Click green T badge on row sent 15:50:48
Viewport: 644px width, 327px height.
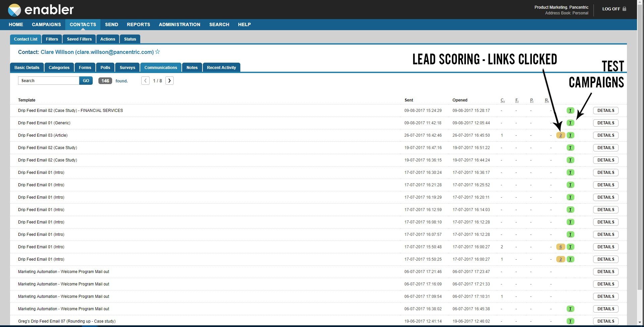tap(570, 247)
